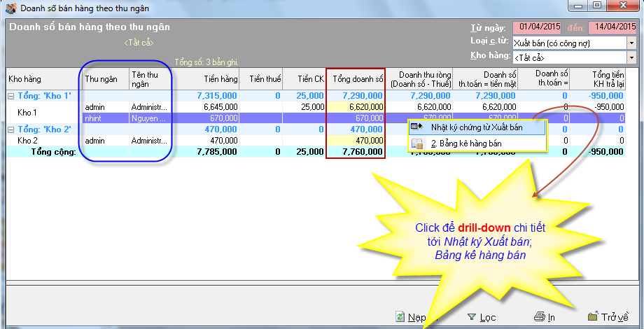This screenshot has width=644, height=329.
Task: Click the Bảng kê hàng bán menu icon
Action: point(416,143)
